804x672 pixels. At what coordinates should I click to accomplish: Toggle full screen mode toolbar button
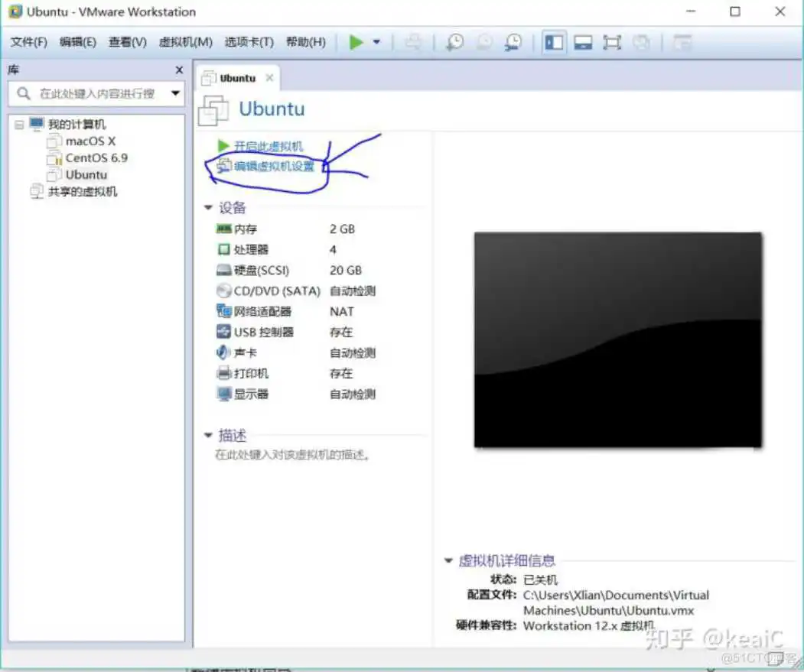(612, 42)
